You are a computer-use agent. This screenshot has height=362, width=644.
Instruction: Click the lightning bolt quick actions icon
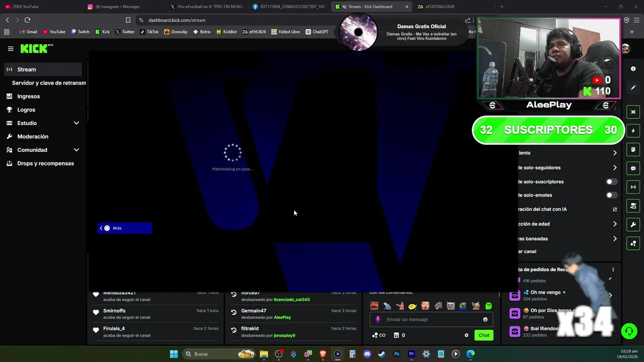point(633,131)
